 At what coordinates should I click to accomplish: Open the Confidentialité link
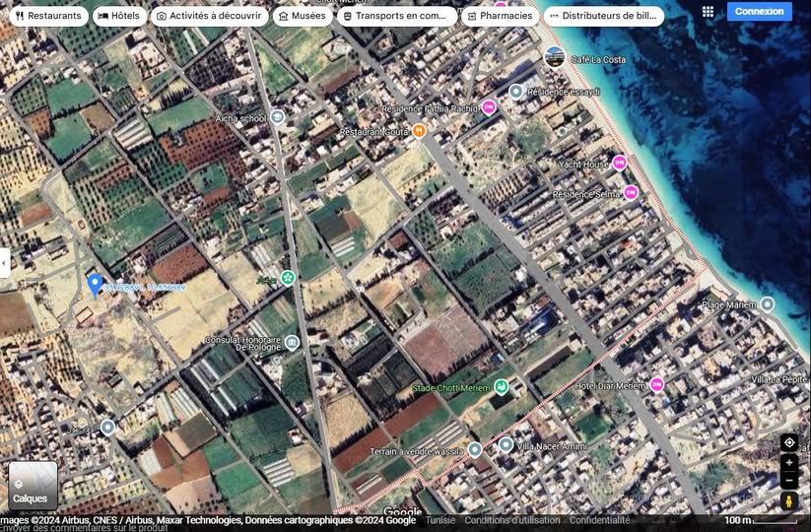coord(599,520)
